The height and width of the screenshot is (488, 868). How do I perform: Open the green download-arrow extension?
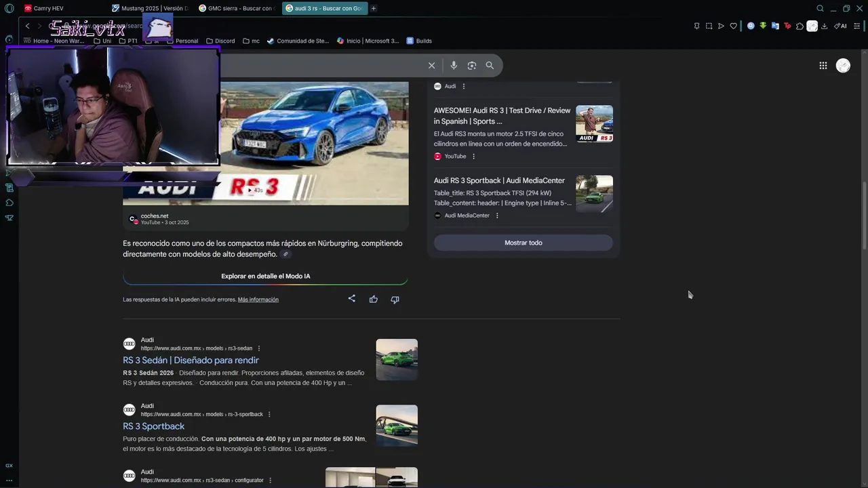click(x=763, y=26)
